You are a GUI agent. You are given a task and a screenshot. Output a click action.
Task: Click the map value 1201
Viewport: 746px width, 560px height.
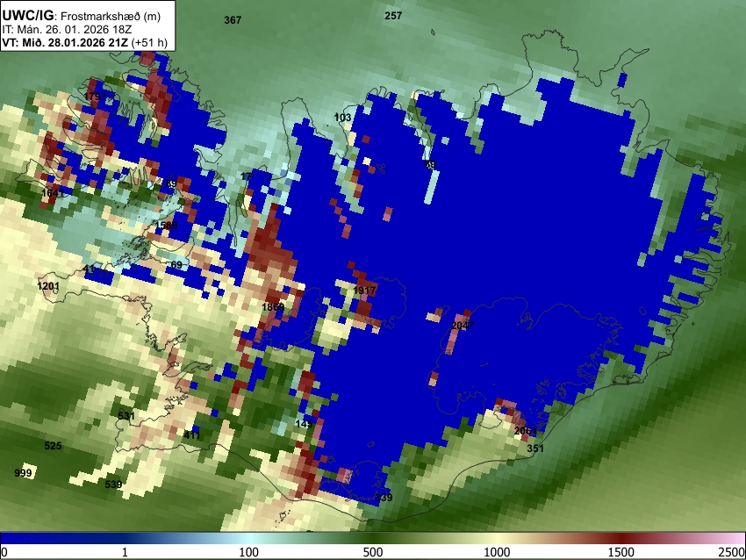pyautogui.click(x=48, y=286)
